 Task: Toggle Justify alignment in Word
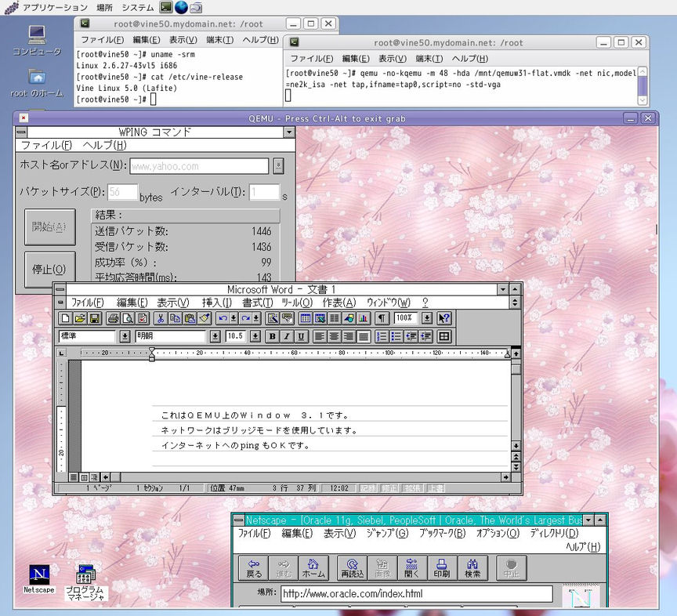tap(364, 336)
